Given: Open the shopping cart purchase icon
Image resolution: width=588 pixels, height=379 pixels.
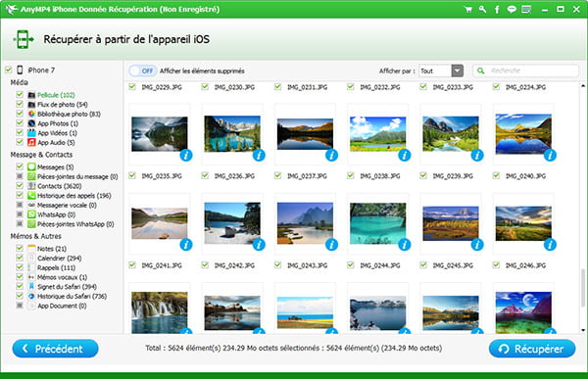Looking at the screenshot, I should [x=468, y=10].
